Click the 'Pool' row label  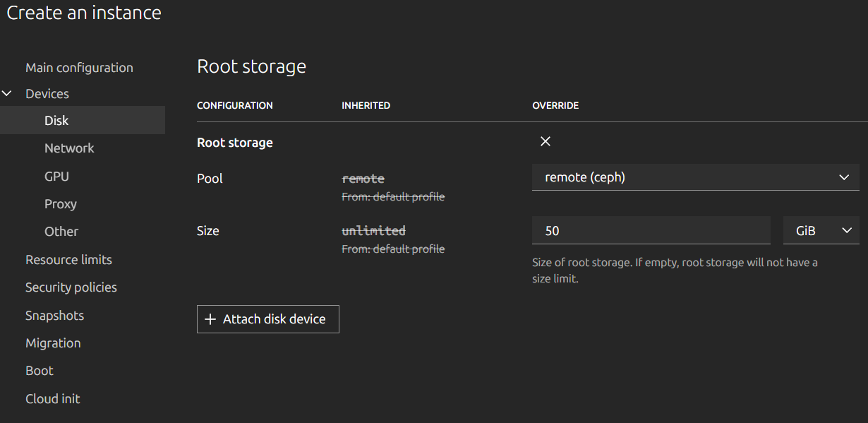coord(210,179)
